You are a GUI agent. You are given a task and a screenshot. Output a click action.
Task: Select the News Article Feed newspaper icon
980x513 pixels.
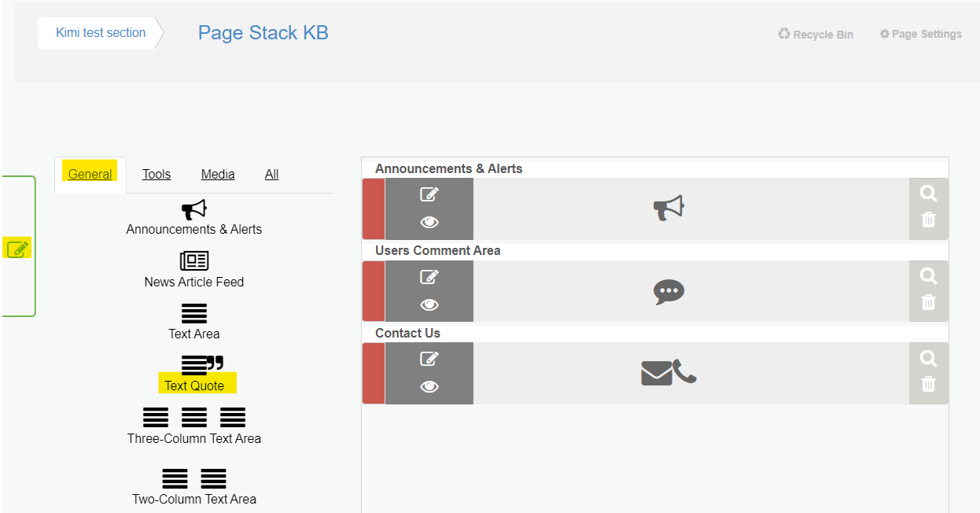pyautogui.click(x=194, y=261)
